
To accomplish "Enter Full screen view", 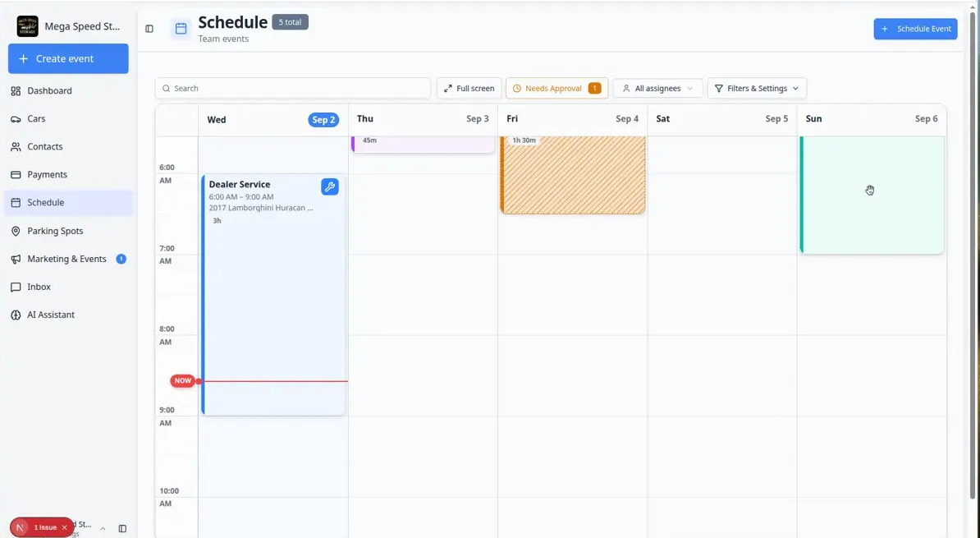I will (x=469, y=88).
